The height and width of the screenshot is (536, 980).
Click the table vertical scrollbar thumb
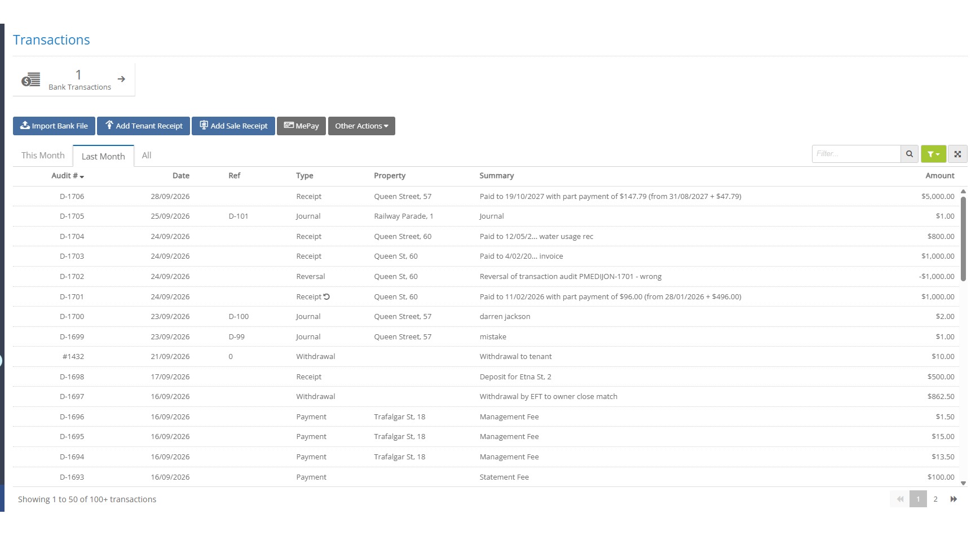click(x=963, y=238)
